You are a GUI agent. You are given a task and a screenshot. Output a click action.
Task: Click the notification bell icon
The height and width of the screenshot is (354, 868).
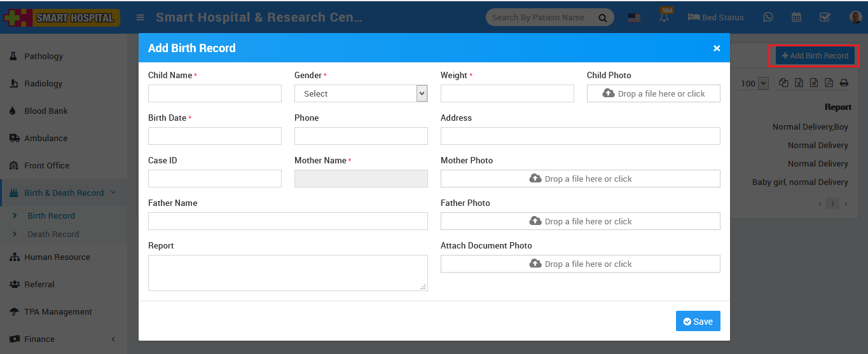(665, 18)
